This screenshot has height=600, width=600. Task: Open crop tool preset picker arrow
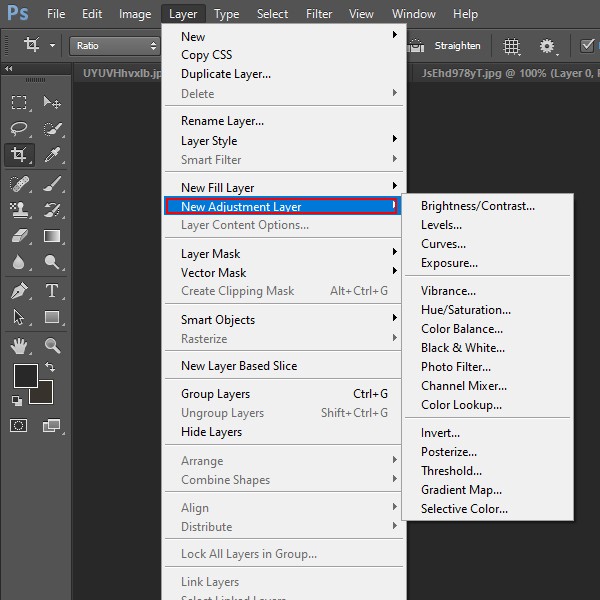52,46
